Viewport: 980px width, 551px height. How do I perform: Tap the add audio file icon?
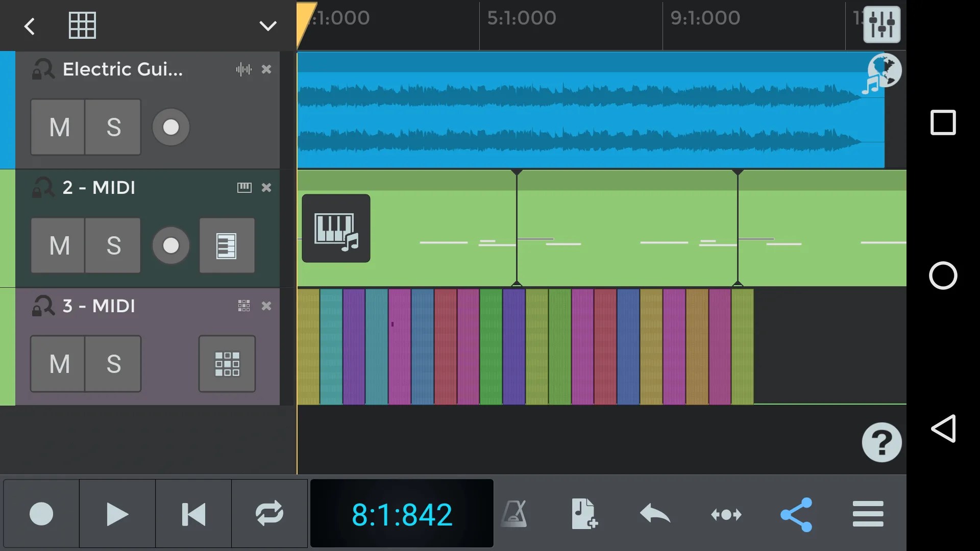(584, 514)
